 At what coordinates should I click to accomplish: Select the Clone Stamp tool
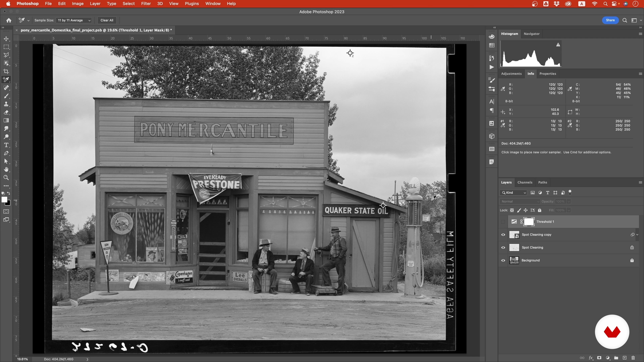pos(6,104)
